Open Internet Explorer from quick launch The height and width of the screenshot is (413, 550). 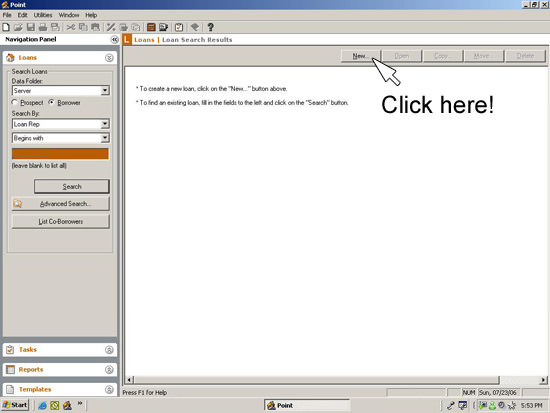[x=42, y=405]
